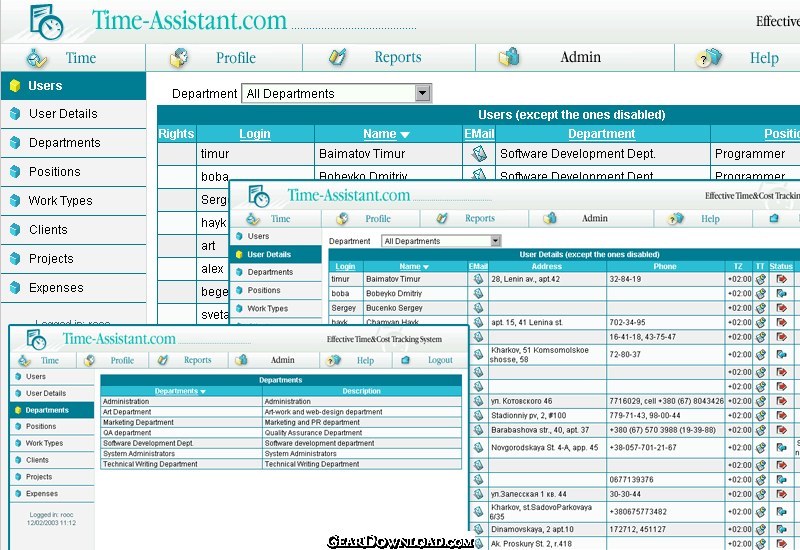Click the Time-Assistant.com logo icon at top
Screen dimensions: 800x550
(x=46, y=22)
